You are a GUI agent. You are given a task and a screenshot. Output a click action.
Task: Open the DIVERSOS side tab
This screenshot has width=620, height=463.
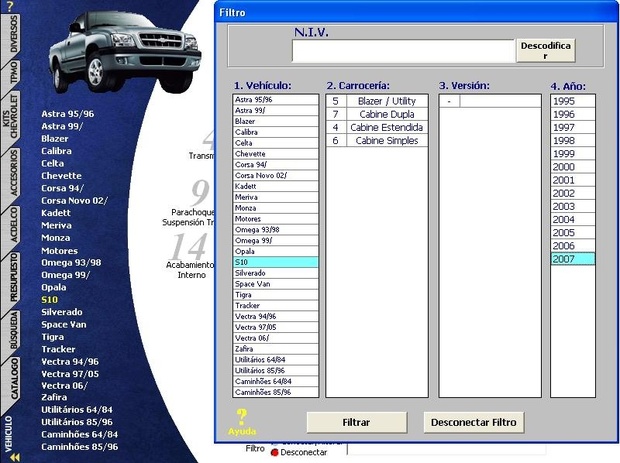point(13,34)
